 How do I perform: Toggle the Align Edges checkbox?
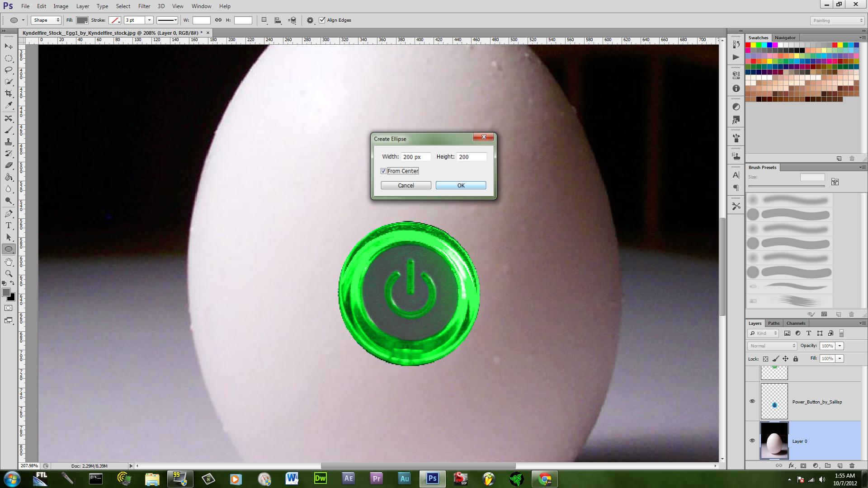(x=322, y=20)
